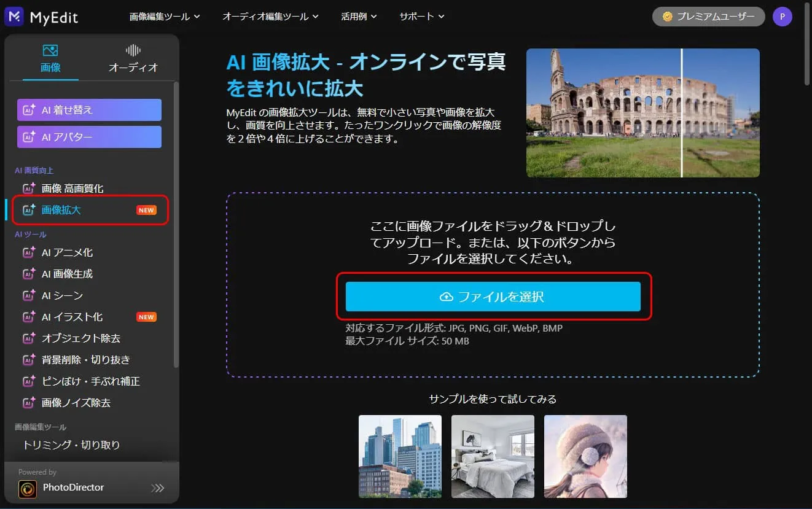Image resolution: width=812 pixels, height=509 pixels.
Task: Expand the サポート menu
Action: pos(421,17)
